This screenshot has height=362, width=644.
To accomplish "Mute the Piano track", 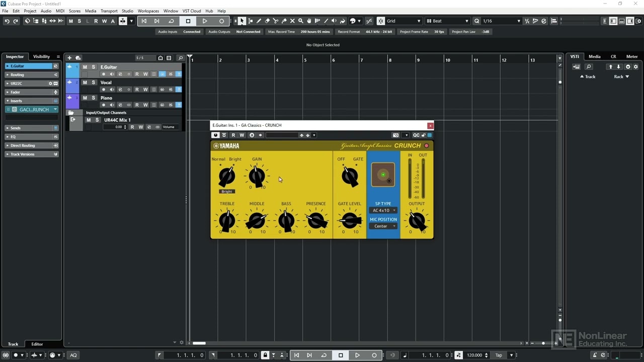I will [85, 98].
